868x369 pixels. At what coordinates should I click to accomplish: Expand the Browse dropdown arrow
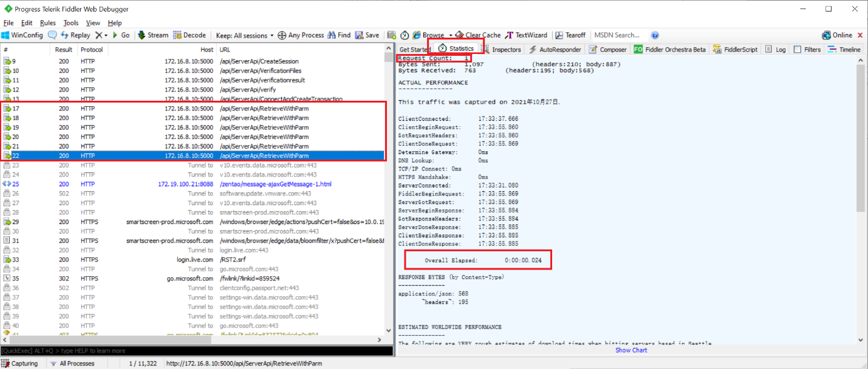coord(451,35)
